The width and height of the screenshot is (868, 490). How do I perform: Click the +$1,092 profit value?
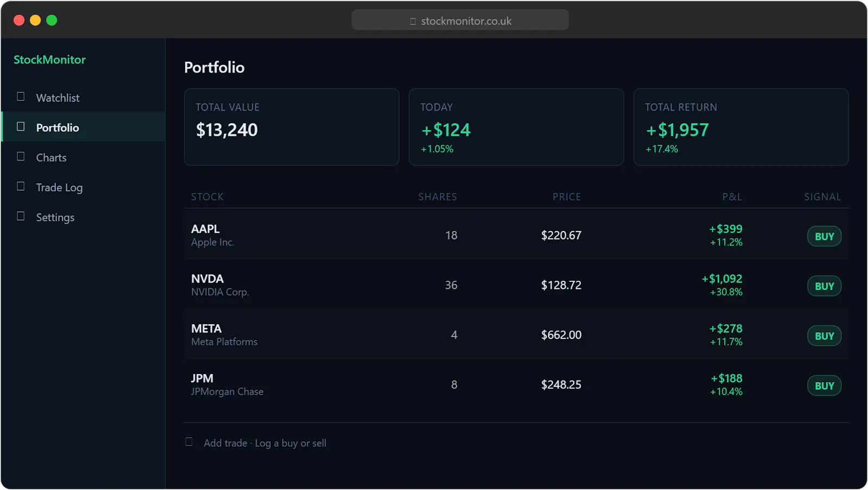click(x=722, y=279)
